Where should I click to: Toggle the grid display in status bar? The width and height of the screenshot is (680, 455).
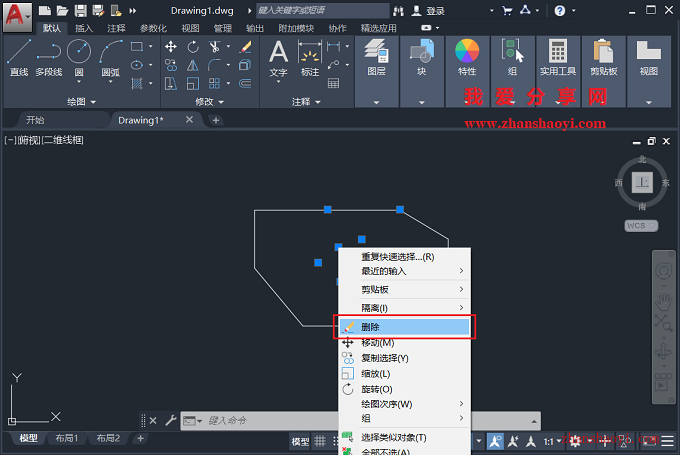pyautogui.click(x=320, y=442)
